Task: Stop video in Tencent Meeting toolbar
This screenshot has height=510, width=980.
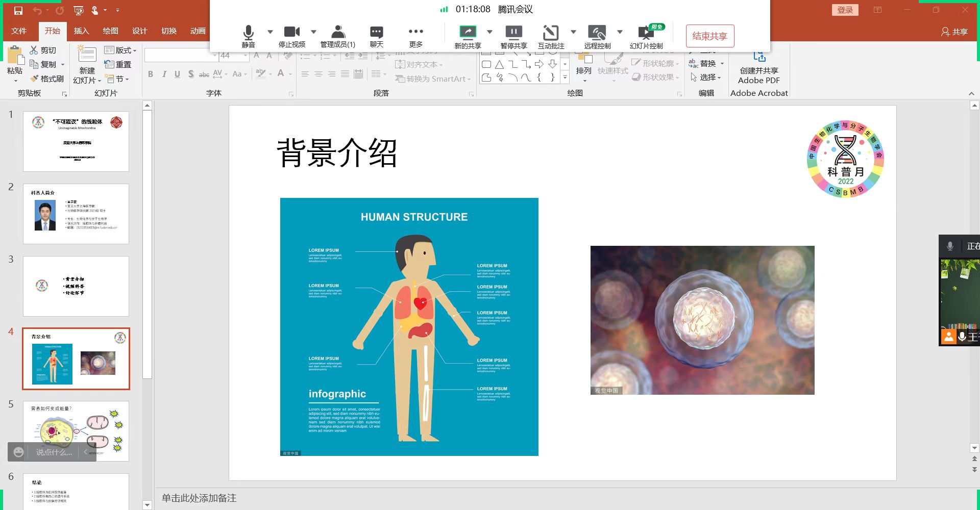Action: [x=292, y=36]
